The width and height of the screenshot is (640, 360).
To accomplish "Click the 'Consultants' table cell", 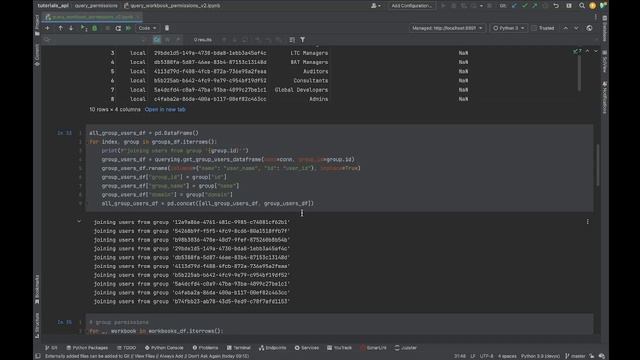I will click(310, 81).
